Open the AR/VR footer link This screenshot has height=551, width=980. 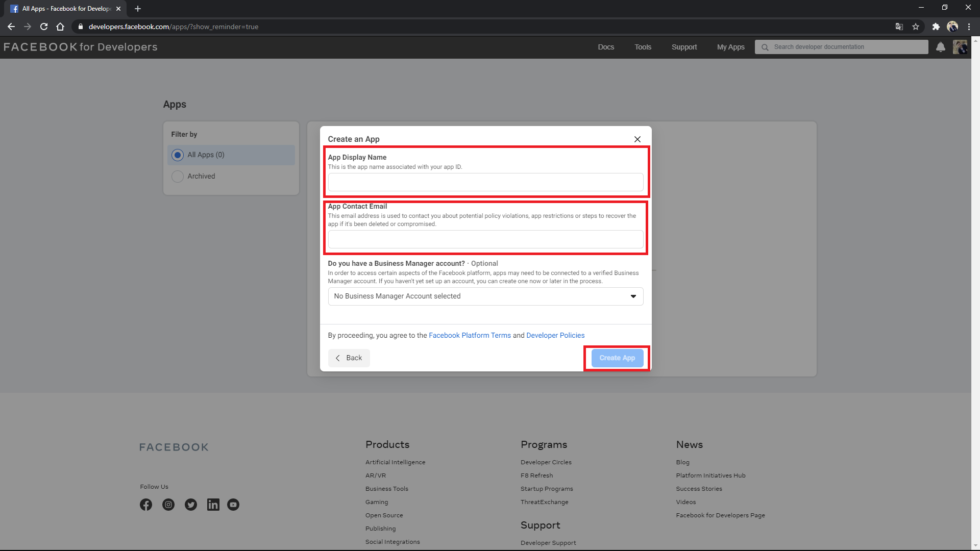[x=375, y=475]
